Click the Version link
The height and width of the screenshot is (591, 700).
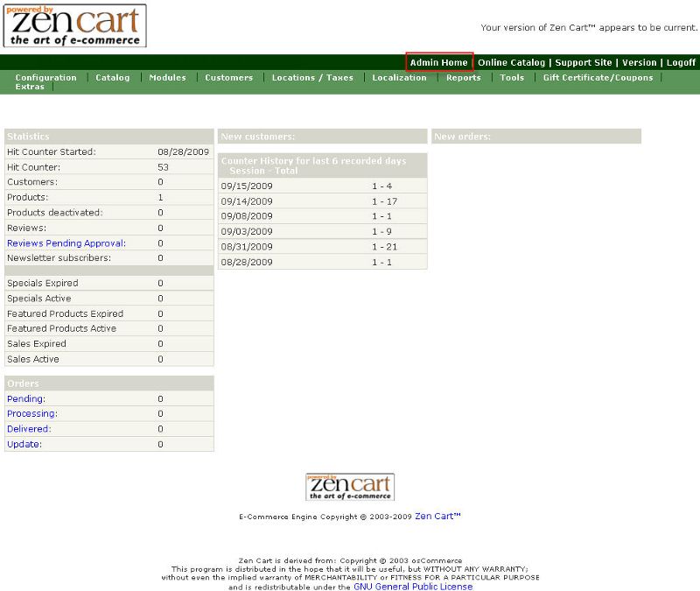[639, 63]
